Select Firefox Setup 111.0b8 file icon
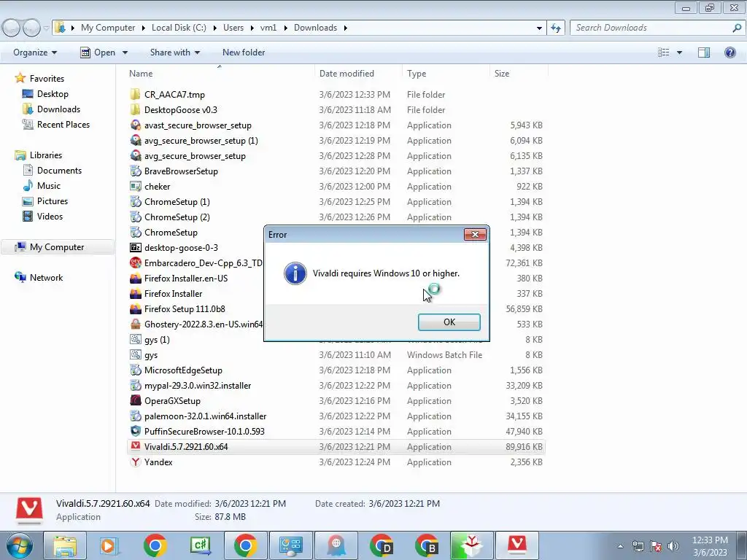This screenshot has height=560, width=747. [136, 308]
